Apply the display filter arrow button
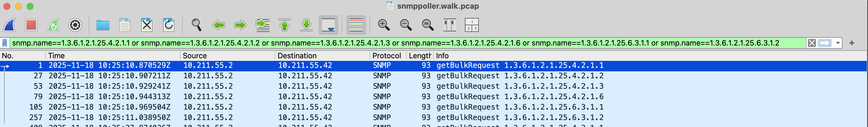The image size is (868, 127). click(x=825, y=43)
